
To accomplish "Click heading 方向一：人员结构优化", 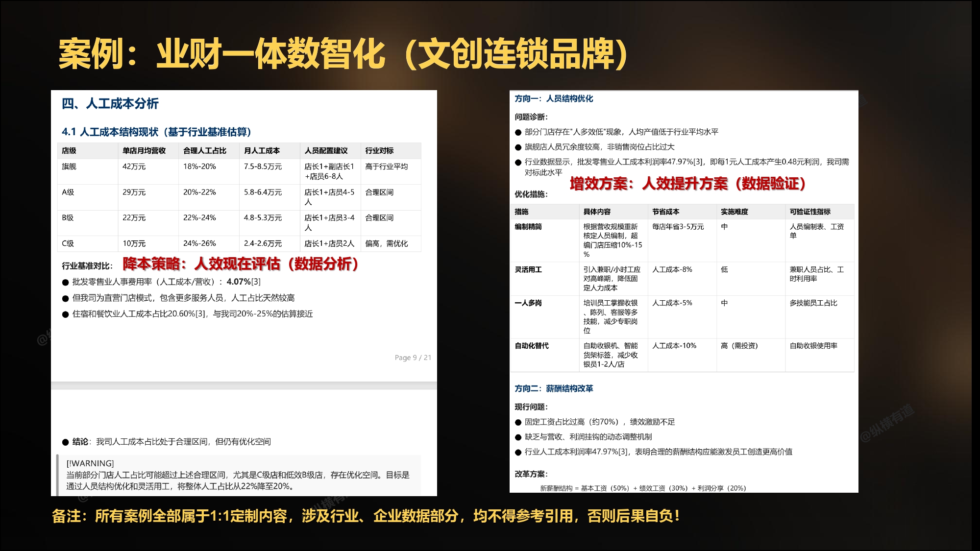I will click(x=554, y=98).
